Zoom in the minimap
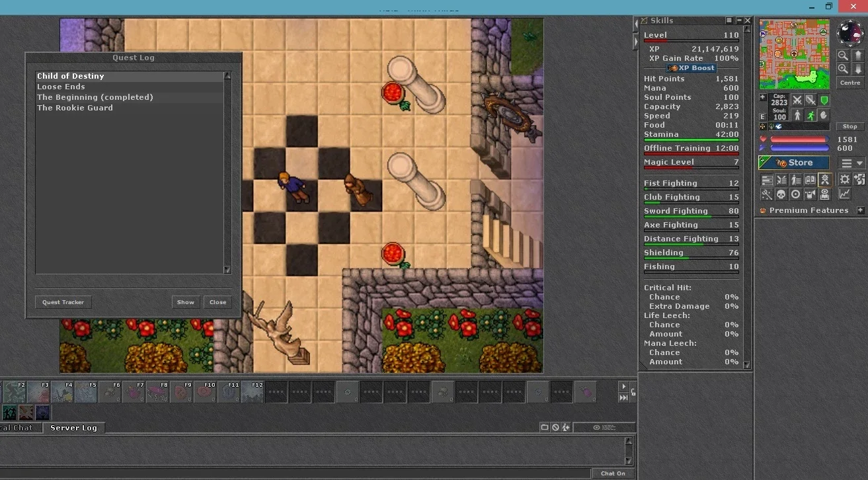 tap(843, 68)
